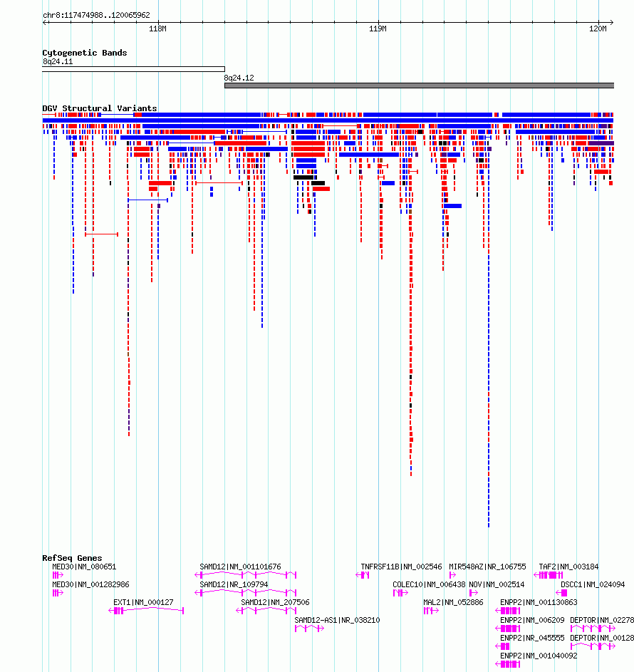Viewport: 634px width, 672px height.
Task: Open the SAMD12|NM_001101676 label
Action: pos(240,567)
